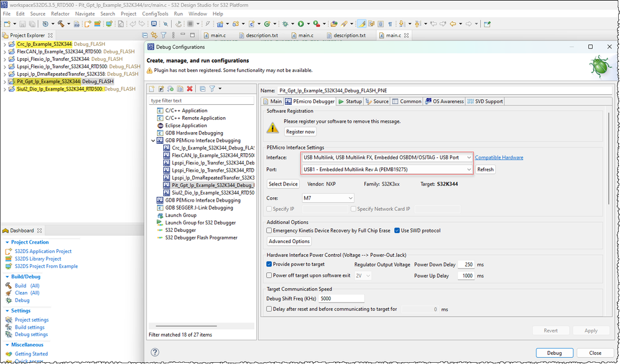
Task: Switch to the Startup tab
Action: pos(351,101)
